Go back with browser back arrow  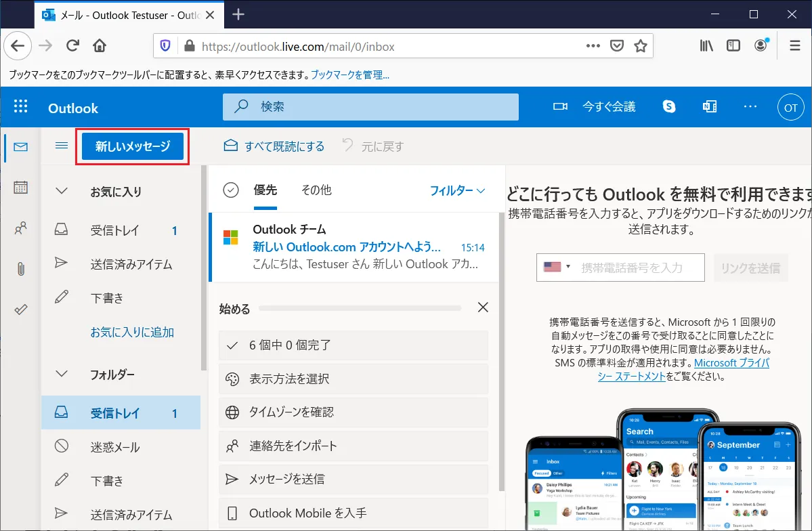[x=18, y=46]
